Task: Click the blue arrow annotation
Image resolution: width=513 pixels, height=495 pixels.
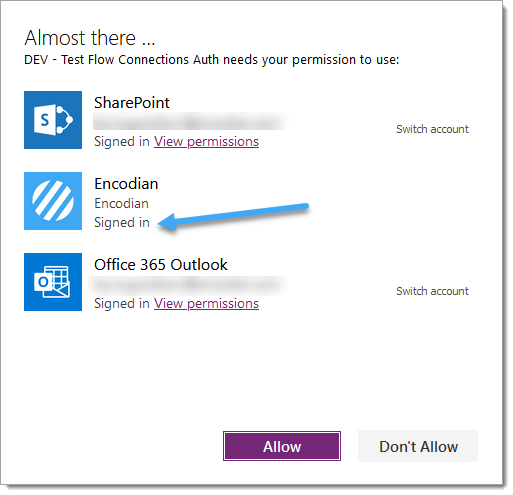Action: tap(233, 217)
